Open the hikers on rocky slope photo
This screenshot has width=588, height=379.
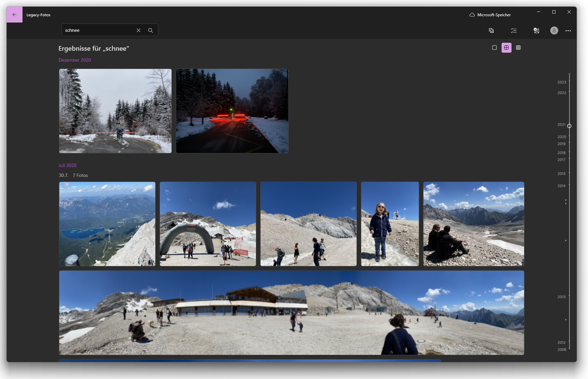(309, 224)
